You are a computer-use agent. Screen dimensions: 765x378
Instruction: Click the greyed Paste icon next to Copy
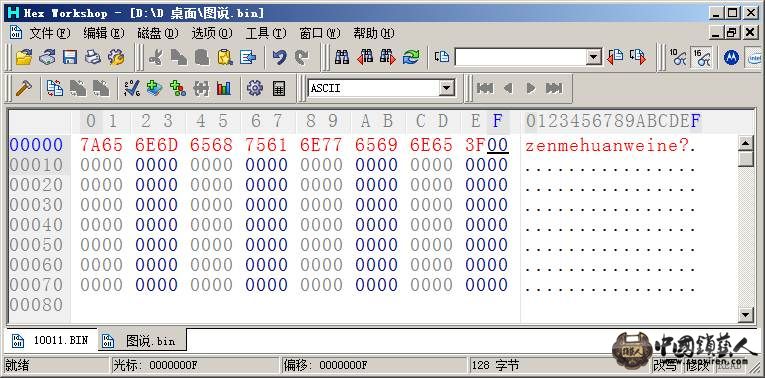tap(201, 58)
